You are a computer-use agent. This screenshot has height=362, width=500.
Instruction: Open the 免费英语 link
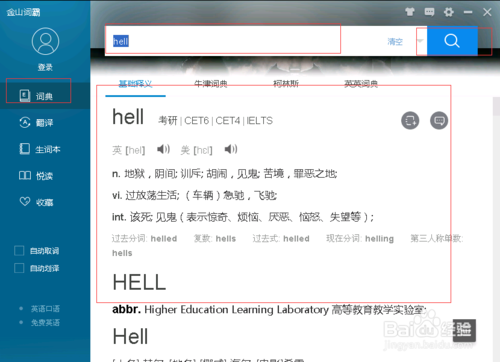point(45,322)
